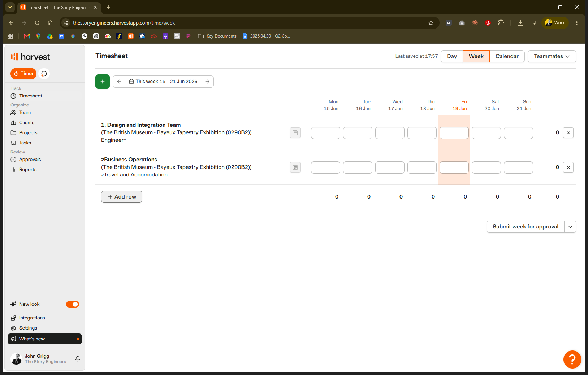The width and height of the screenshot is (588, 375).
Task: Click the notifications bell icon
Action: [78, 359]
